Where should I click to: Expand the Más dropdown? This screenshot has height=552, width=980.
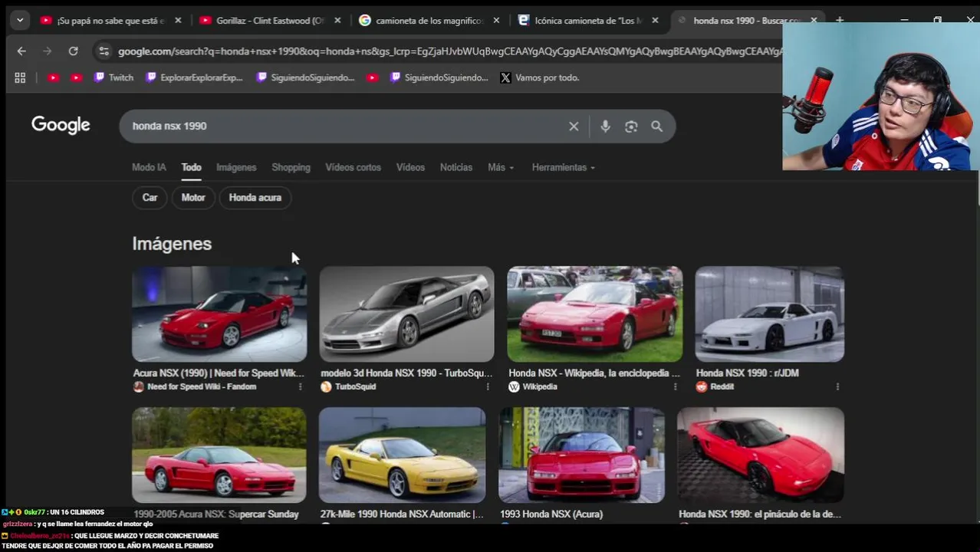coord(501,167)
